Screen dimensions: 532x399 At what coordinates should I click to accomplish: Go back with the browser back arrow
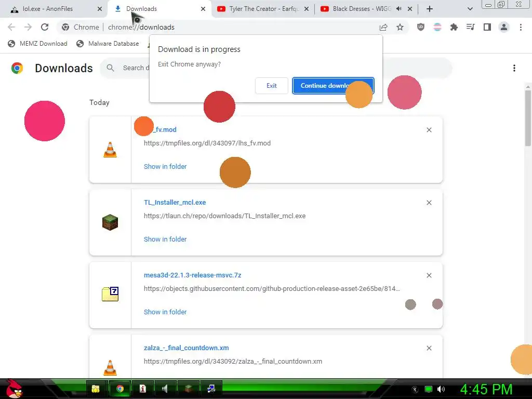(x=11, y=27)
